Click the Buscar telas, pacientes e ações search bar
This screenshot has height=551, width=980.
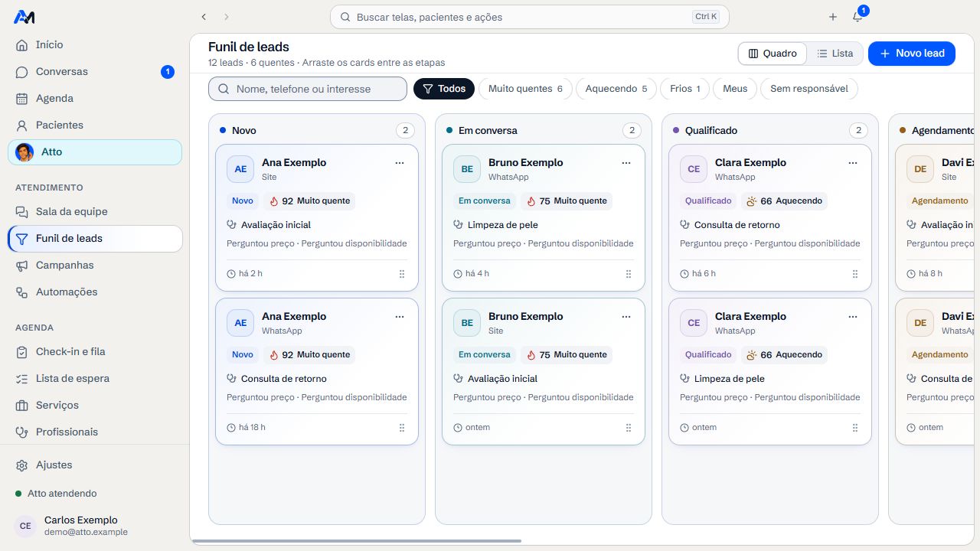tap(529, 17)
